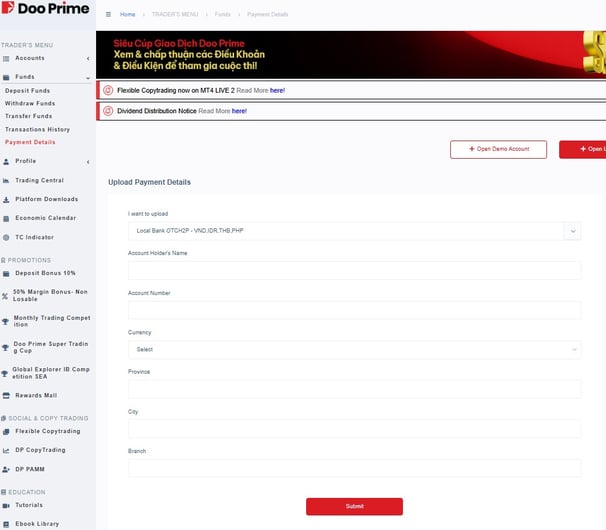Open DP PAMM menu item
This screenshot has height=530, width=606.
tap(30, 469)
